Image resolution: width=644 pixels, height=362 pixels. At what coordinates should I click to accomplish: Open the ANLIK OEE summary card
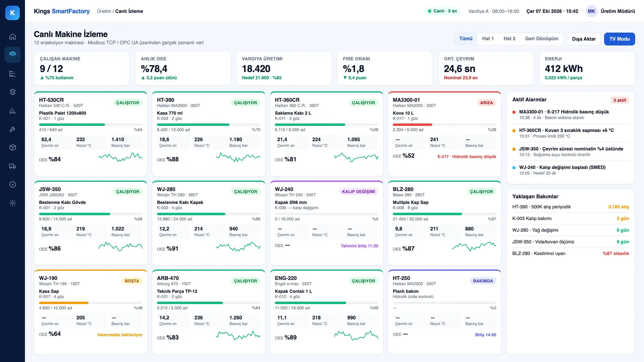tap(183, 68)
